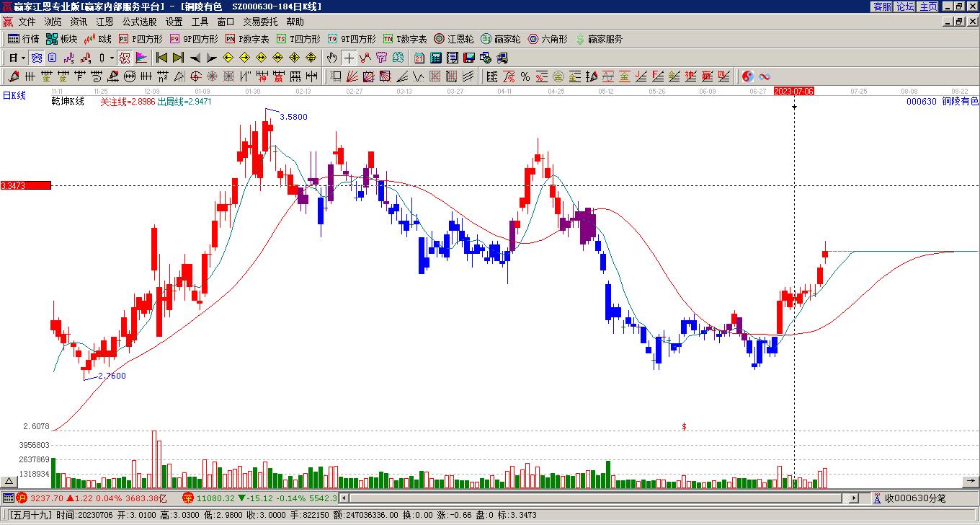Open the 板块 sector view

(62, 39)
